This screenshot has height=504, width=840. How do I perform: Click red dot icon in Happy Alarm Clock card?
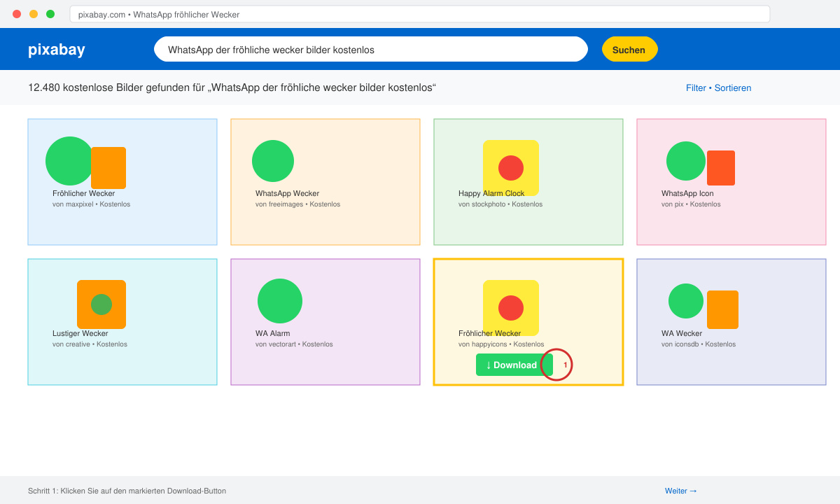[x=511, y=168]
